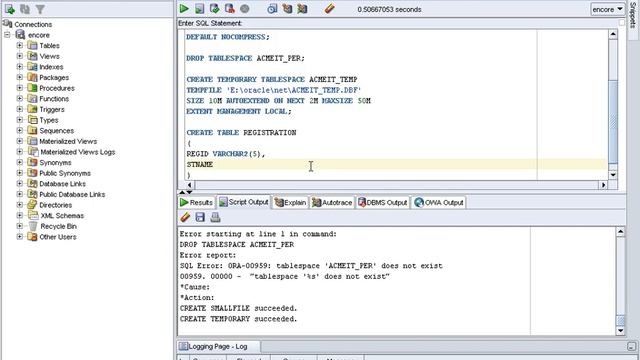Viewport: 640px width, 360px height.
Task: Click the minimize button of Logging Page panel
Action: coord(631,347)
